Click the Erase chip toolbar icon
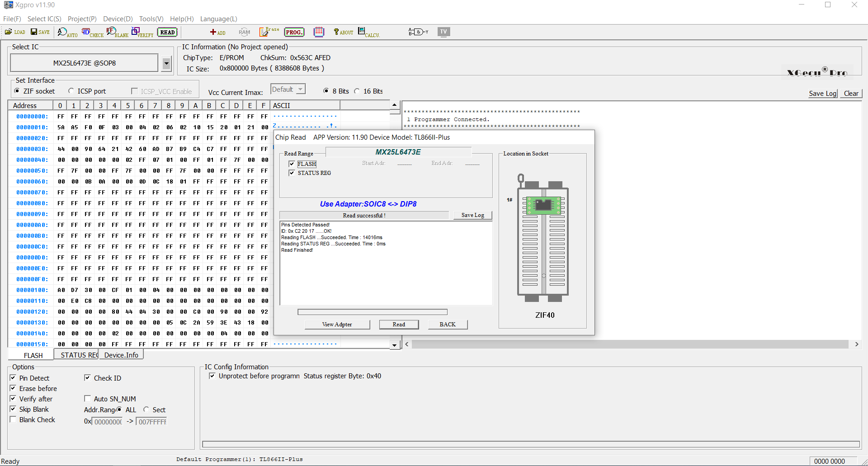868x466 pixels. [269, 32]
